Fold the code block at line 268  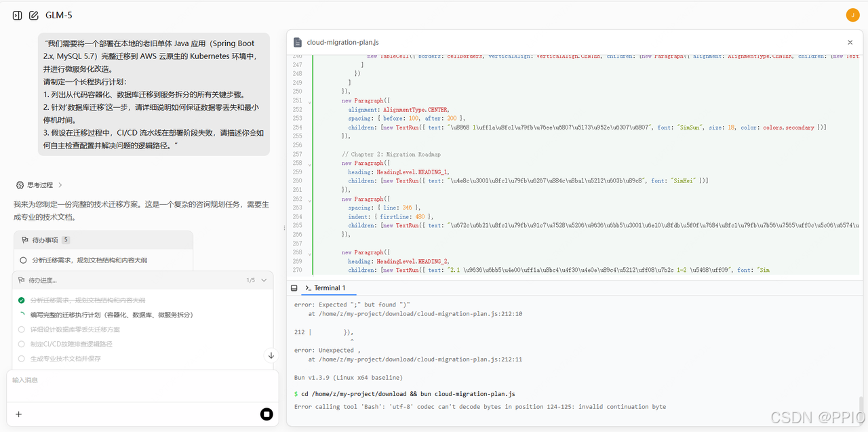(x=310, y=254)
